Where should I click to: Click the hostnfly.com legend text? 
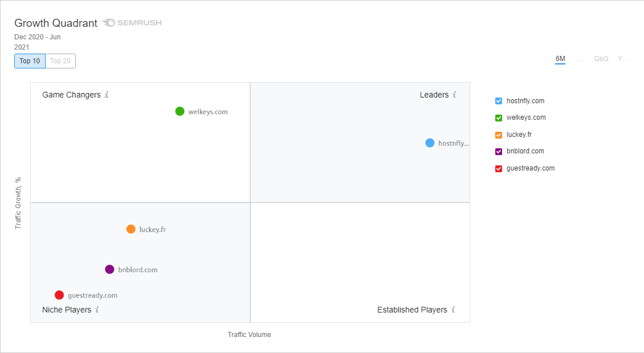(525, 101)
